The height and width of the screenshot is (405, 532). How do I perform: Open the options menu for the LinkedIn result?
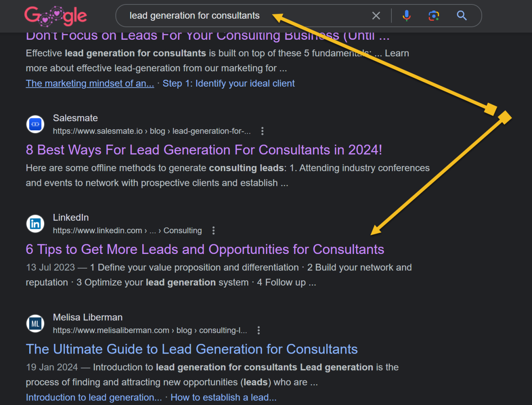coord(214,230)
